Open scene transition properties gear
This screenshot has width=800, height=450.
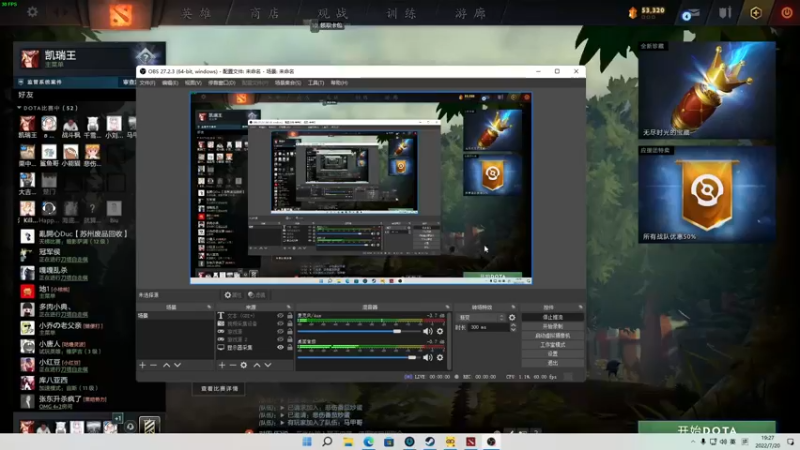coord(512,317)
